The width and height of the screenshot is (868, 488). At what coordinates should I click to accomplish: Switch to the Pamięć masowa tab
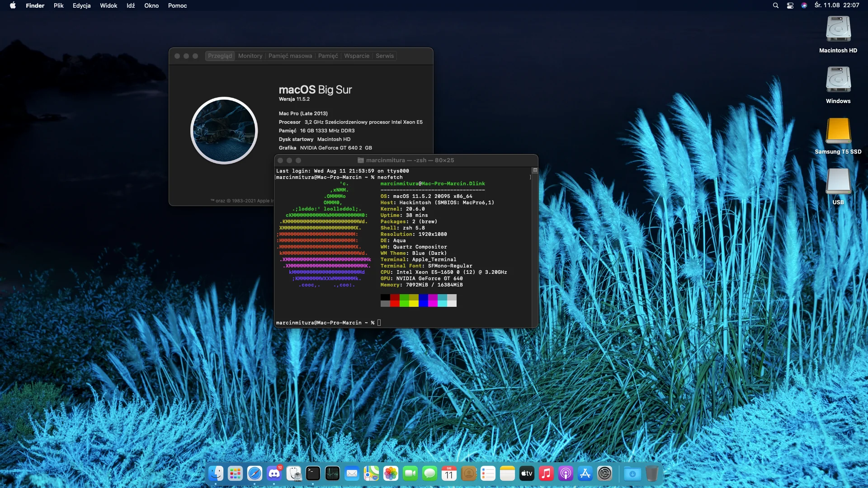point(290,56)
